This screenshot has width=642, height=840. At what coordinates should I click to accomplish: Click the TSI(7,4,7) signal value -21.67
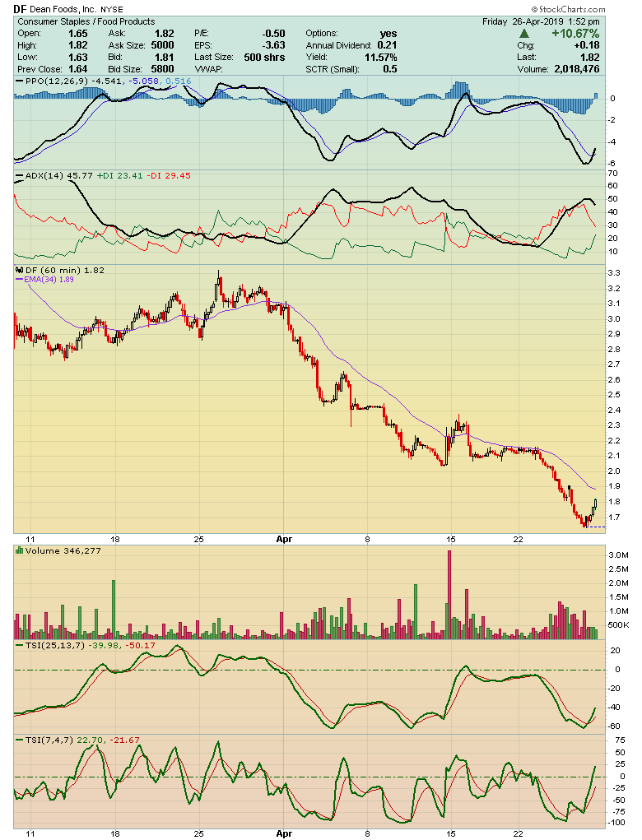click(x=124, y=740)
